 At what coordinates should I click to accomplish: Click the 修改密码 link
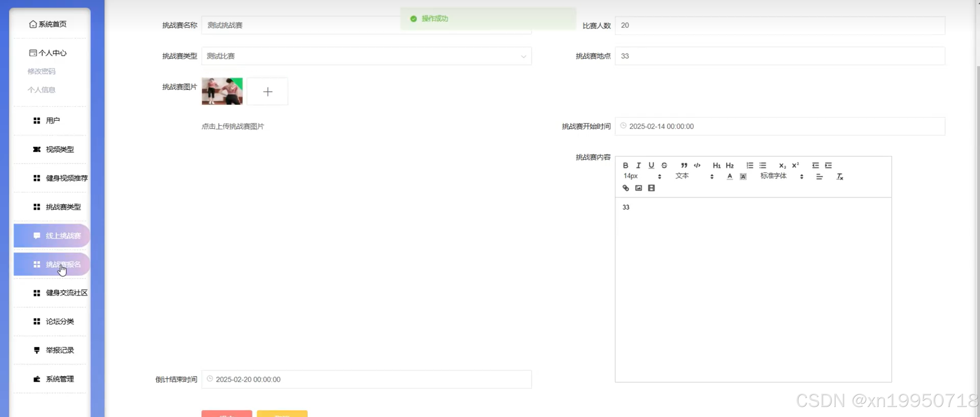(41, 71)
